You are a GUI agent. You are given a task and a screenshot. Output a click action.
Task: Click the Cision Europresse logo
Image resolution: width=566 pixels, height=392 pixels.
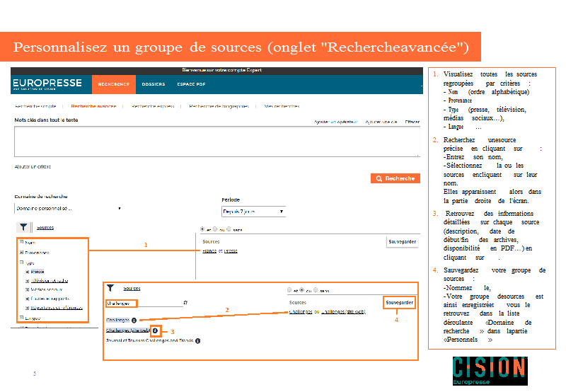pyautogui.click(x=490, y=371)
